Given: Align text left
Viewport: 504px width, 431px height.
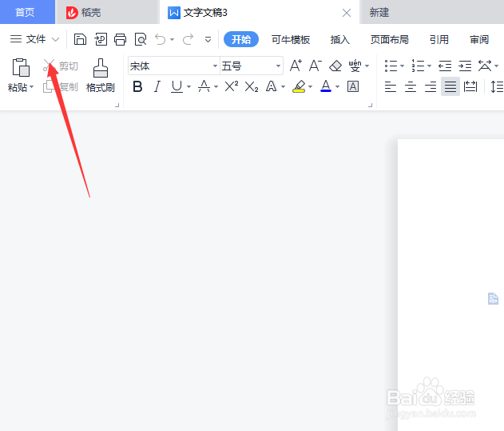Looking at the screenshot, I should click(x=391, y=86).
